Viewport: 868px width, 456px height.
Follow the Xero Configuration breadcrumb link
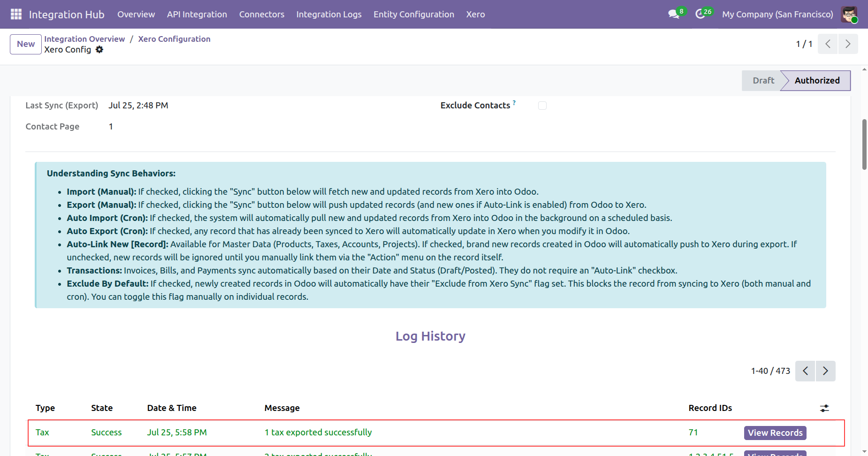174,39
